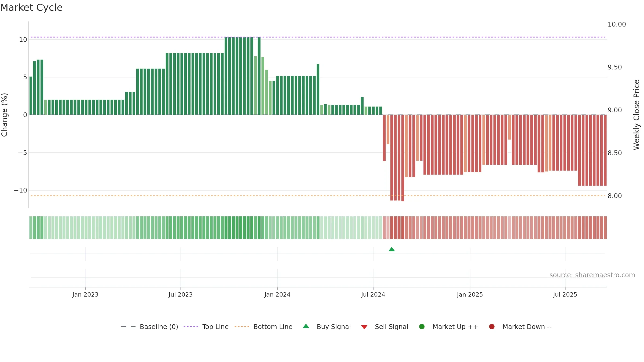The image size is (644, 362).
Task: Click the 8.50 right axis value
Action: [x=615, y=153]
